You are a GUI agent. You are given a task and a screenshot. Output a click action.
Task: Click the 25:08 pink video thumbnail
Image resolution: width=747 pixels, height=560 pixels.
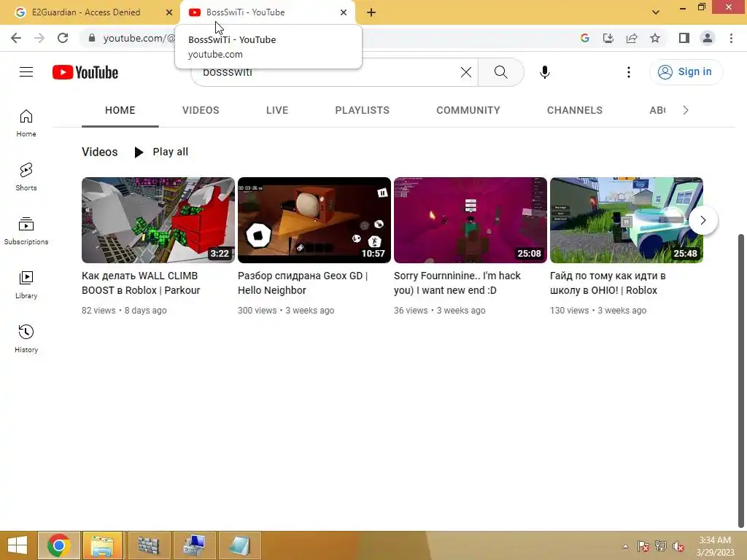click(471, 220)
